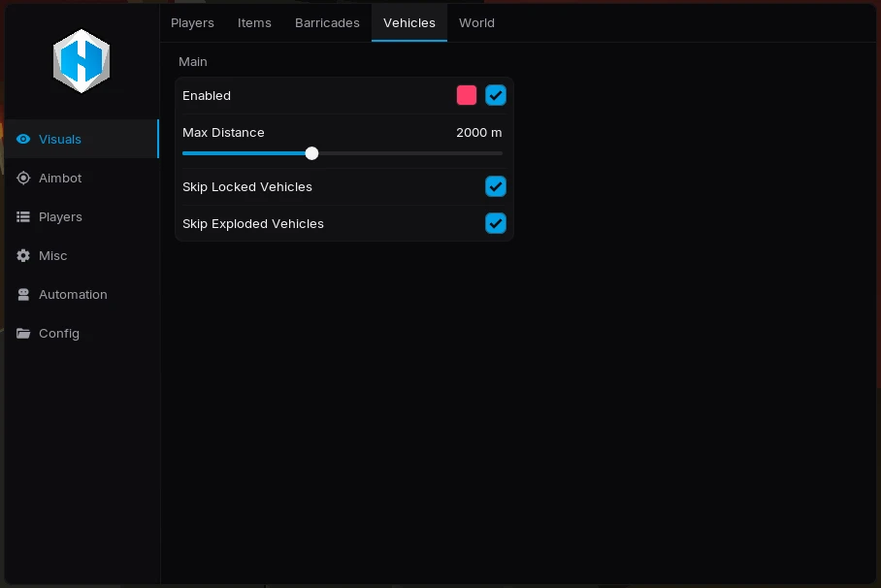Switch to the World tab
881x588 pixels.
coord(476,22)
